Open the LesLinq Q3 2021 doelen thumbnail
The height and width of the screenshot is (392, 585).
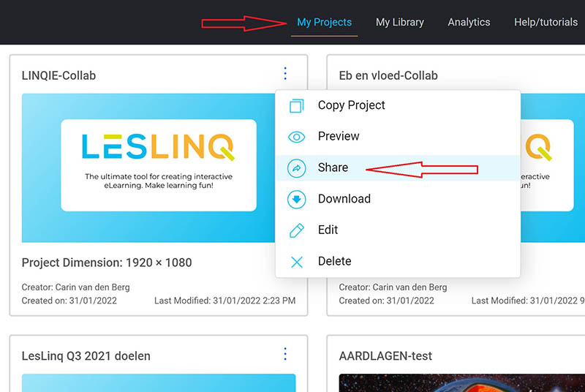pos(159,382)
